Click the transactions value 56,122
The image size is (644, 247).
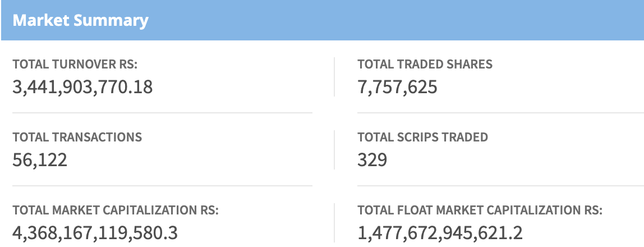click(x=40, y=160)
